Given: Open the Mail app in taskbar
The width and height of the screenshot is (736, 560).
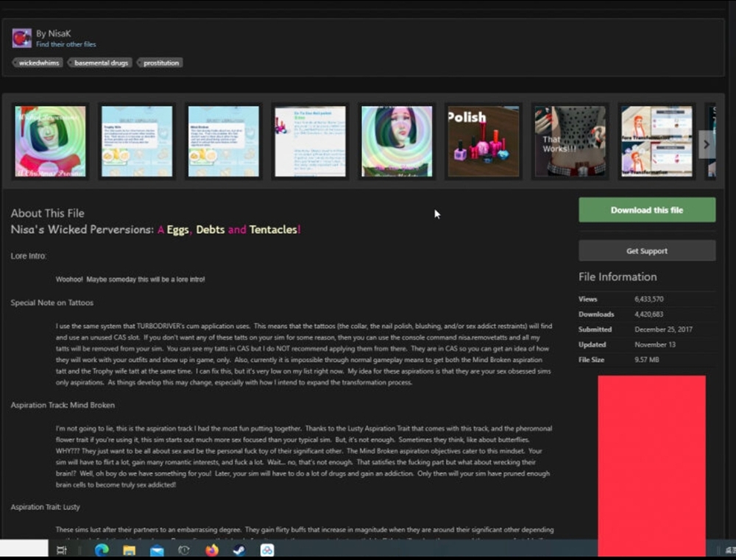Looking at the screenshot, I should 157,550.
